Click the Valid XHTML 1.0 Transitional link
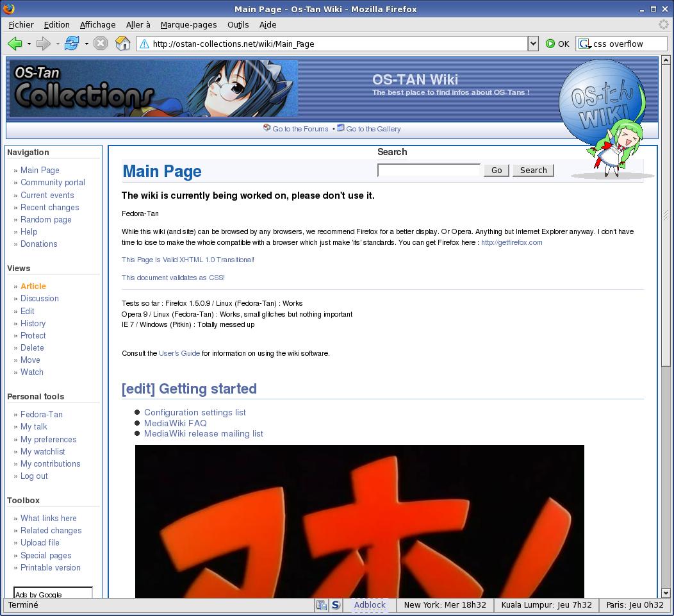Screen dimensions: 674x616 point(188,260)
